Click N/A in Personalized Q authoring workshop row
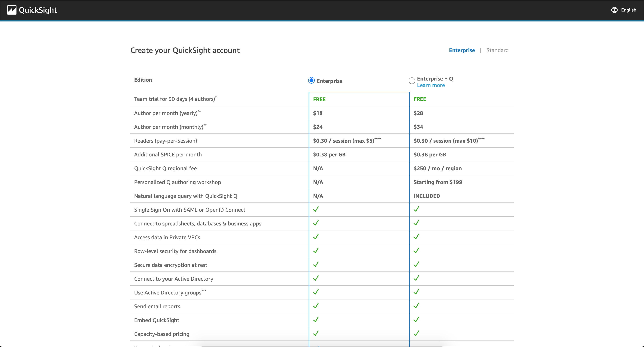 coord(318,182)
